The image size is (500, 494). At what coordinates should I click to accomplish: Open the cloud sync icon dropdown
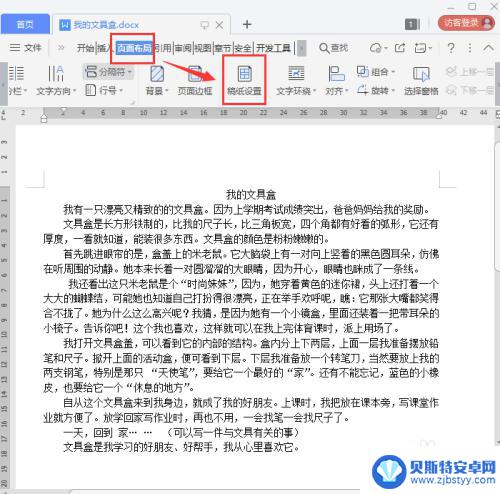pos(378,48)
